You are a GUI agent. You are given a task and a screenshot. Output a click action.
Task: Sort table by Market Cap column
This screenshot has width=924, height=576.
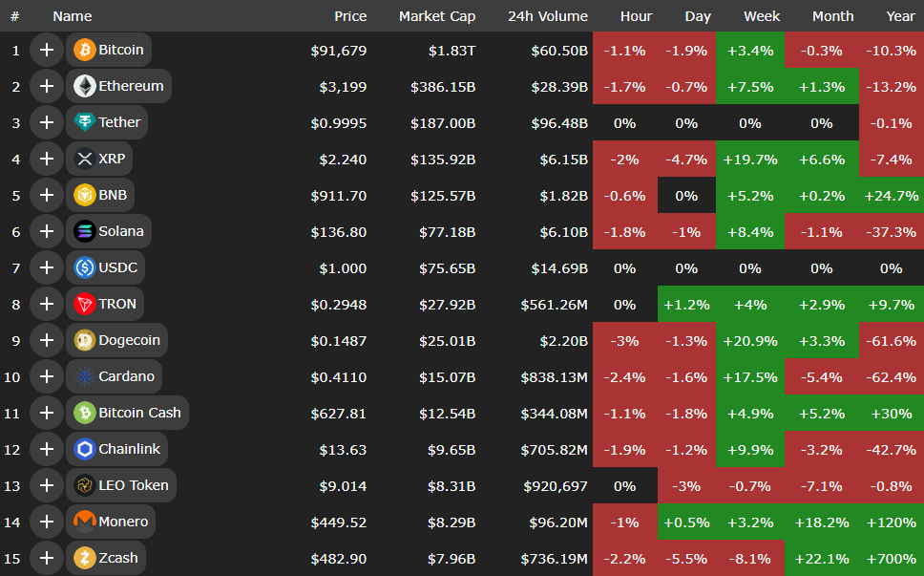coord(437,16)
